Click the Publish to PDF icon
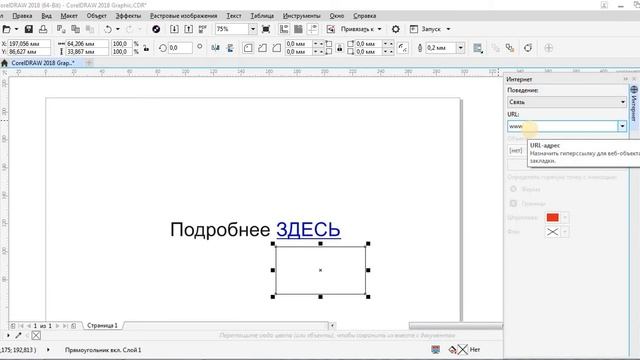 202,29
